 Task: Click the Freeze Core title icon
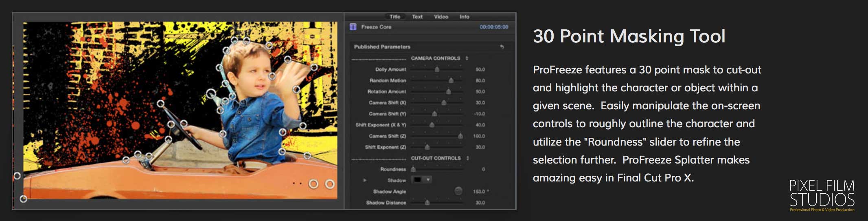click(353, 27)
